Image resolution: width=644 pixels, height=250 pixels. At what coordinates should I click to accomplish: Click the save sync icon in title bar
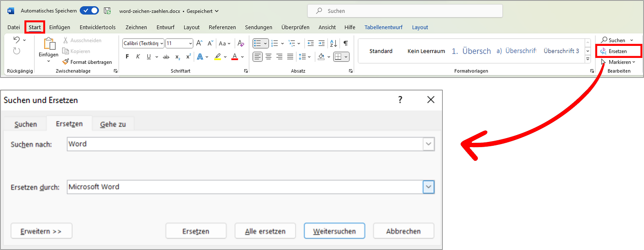click(107, 11)
